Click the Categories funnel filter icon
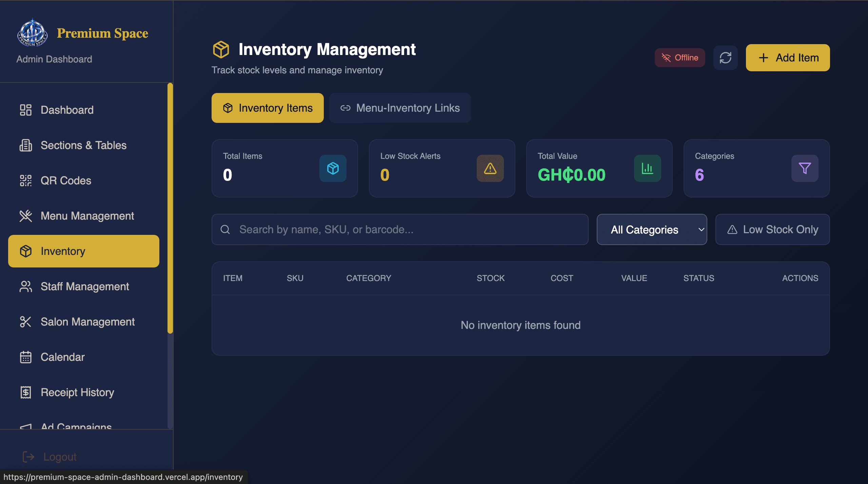Image resolution: width=868 pixels, height=484 pixels. click(x=805, y=168)
